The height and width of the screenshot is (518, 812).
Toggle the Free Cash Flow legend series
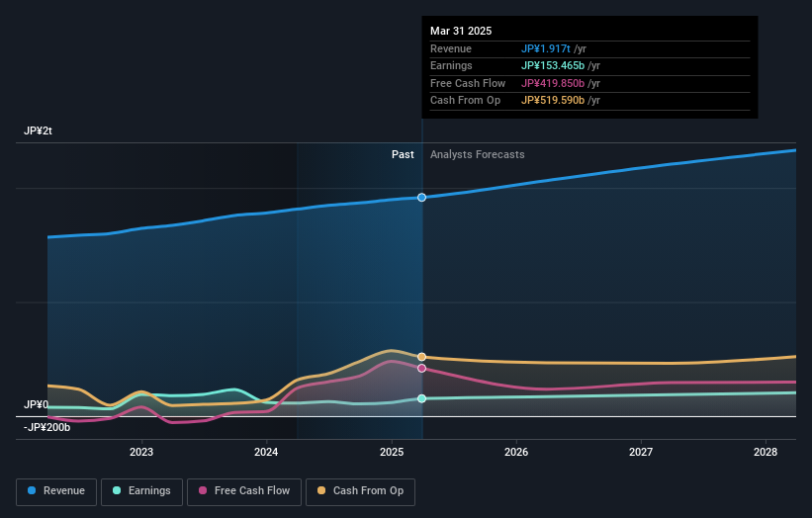(244, 491)
